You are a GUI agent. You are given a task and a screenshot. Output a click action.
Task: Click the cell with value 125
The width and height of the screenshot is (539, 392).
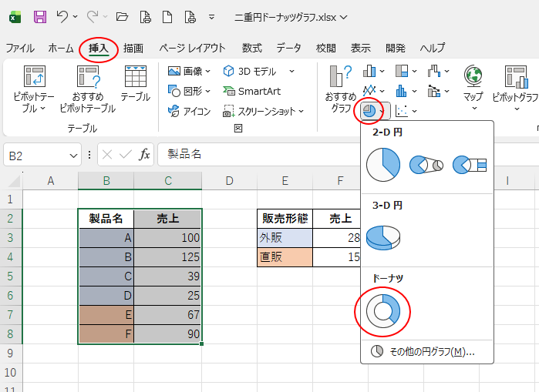pyautogui.click(x=168, y=256)
